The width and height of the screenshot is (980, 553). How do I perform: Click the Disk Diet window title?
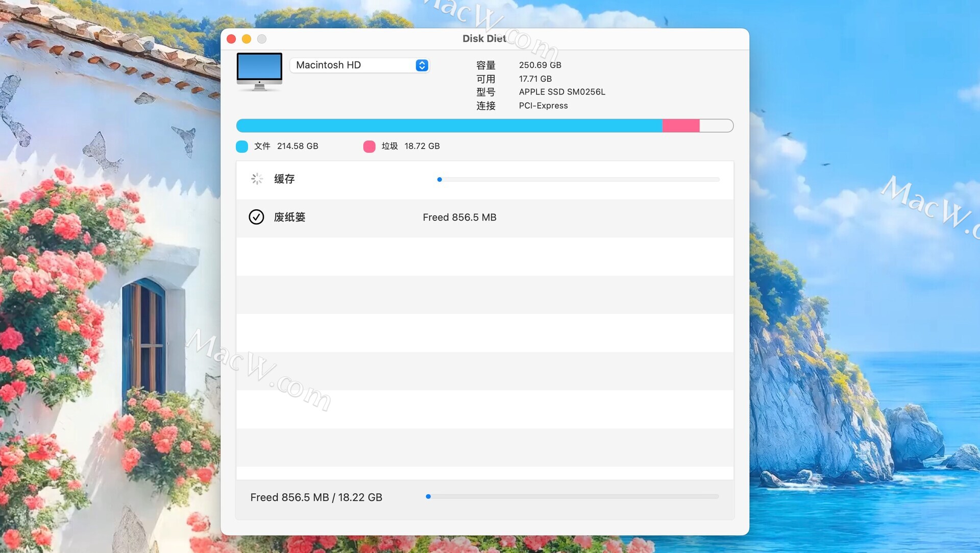[x=484, y=39]
